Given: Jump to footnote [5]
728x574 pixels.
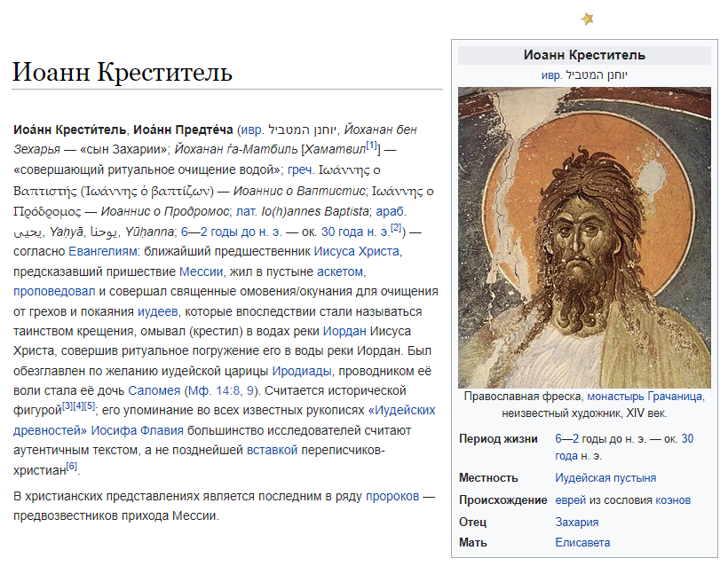Looking at the screenshot, I should pos(90,406).
